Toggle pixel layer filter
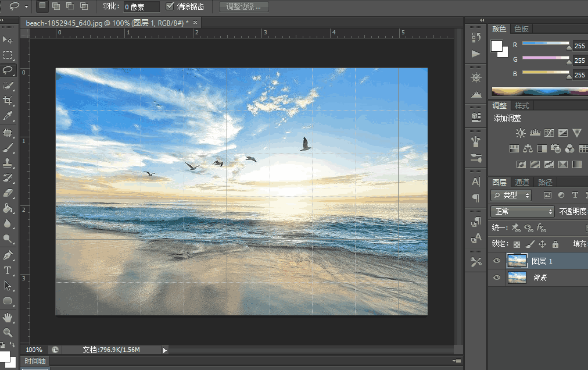 click(x=547, y=195)
